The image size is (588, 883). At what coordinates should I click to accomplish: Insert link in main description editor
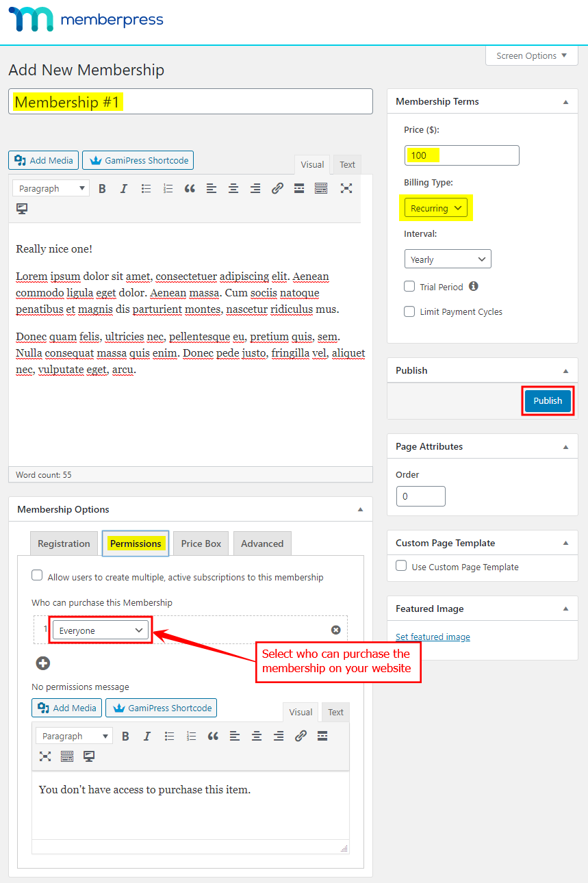[x=277, y=188]
